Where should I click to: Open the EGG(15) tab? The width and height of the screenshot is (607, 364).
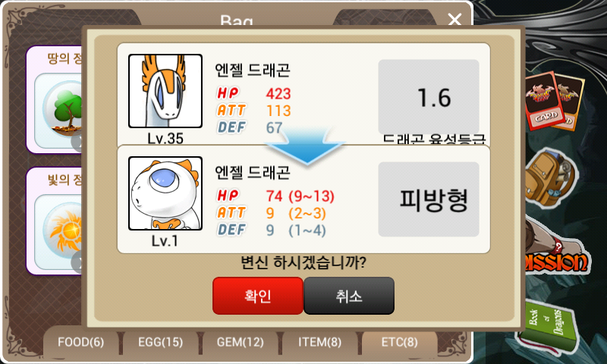160,342
